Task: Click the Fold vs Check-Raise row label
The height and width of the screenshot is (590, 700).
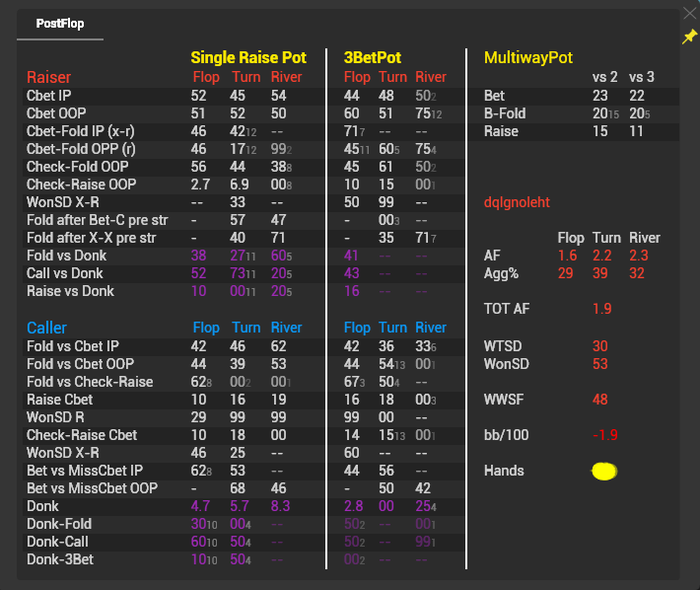Action: point(90,382)
